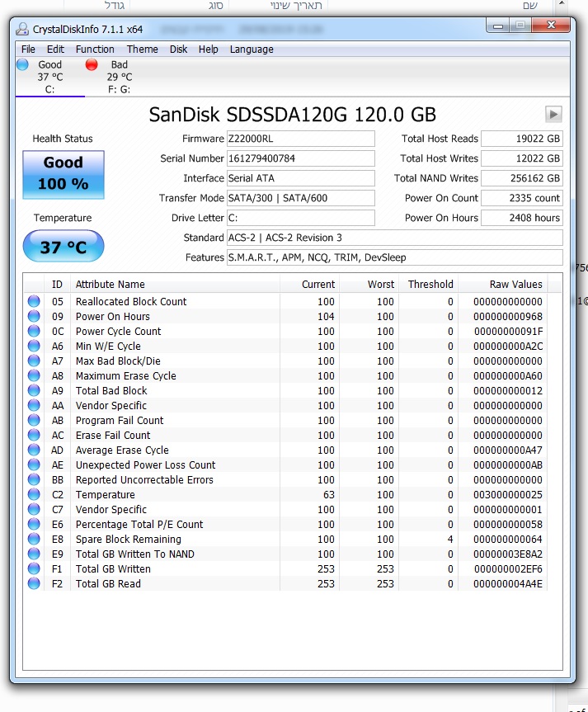The image size is (588, 712).
Task: Click the Power On Hours value 2408 hours
Action: [x=522, y=218]
